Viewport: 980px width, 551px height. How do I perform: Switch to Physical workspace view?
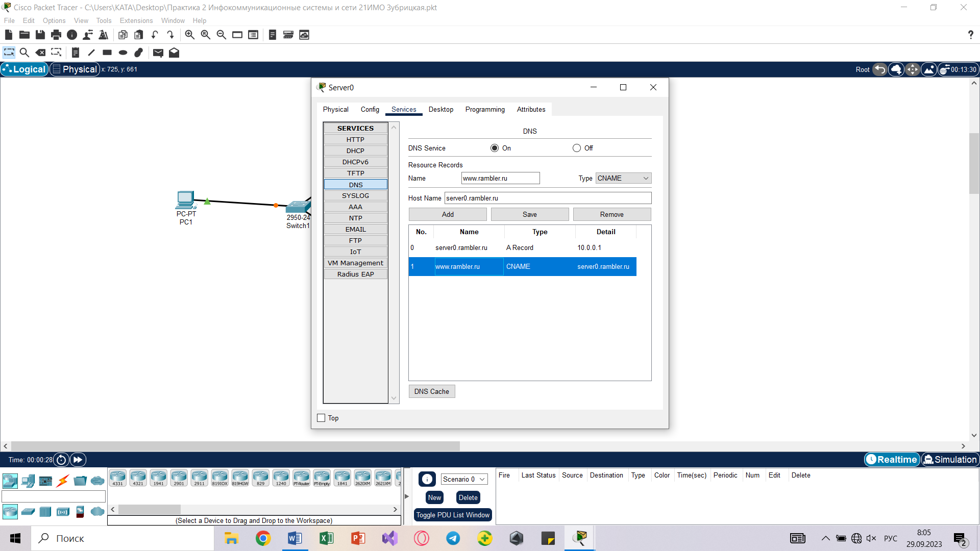tap(75, 69)
